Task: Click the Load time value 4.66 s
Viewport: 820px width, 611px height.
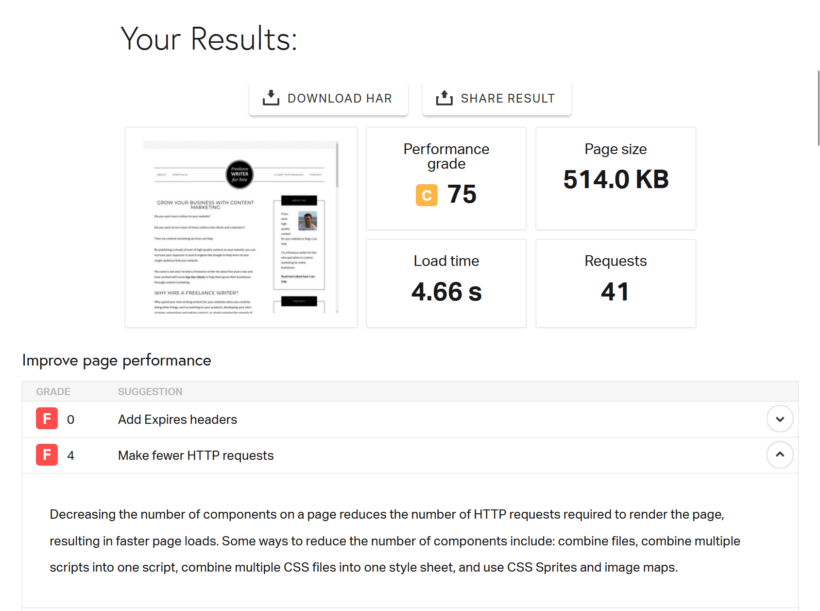Action: [446, 293]
